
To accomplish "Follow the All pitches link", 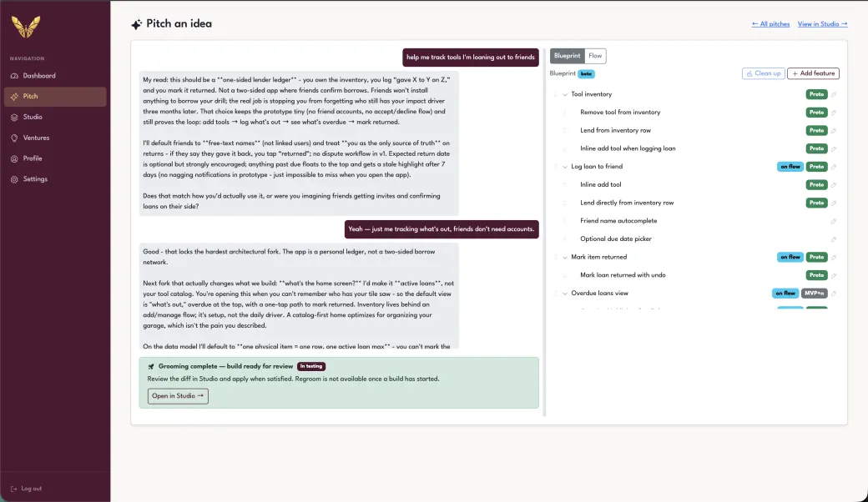I will coord(770,24).
